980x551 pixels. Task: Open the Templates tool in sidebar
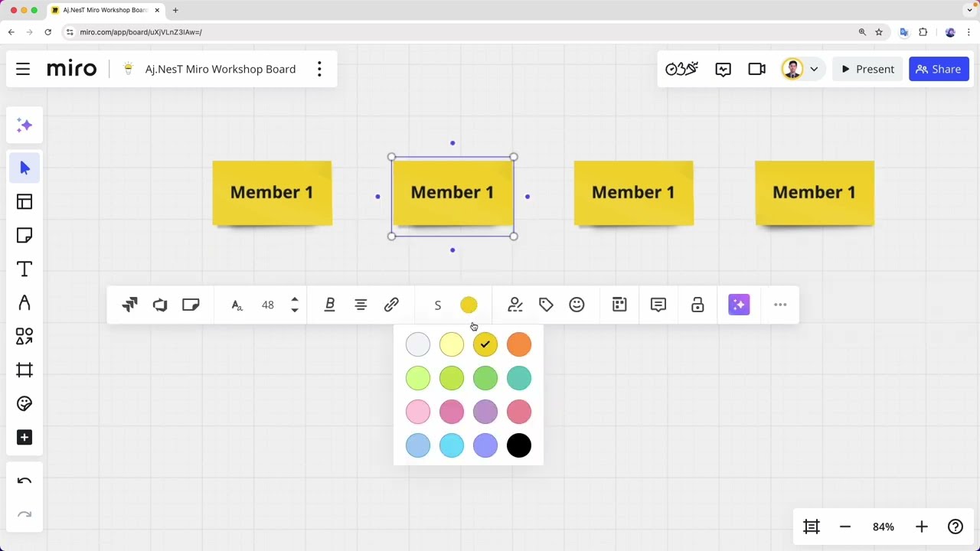(24, 201)
